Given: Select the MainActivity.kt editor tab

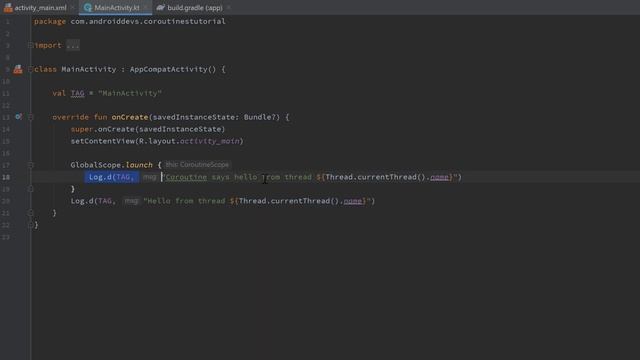Looking at the screenshot, I should (x=116, y=8).
